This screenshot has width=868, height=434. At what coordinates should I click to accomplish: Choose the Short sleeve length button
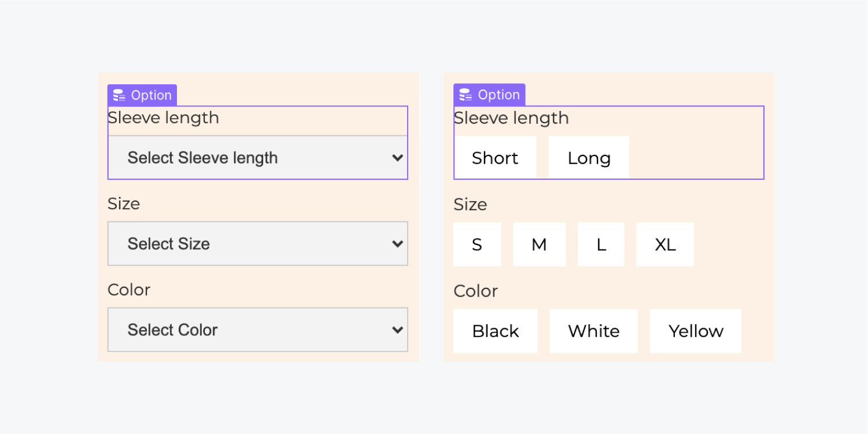pyautogui.click(x=495, y=158)
